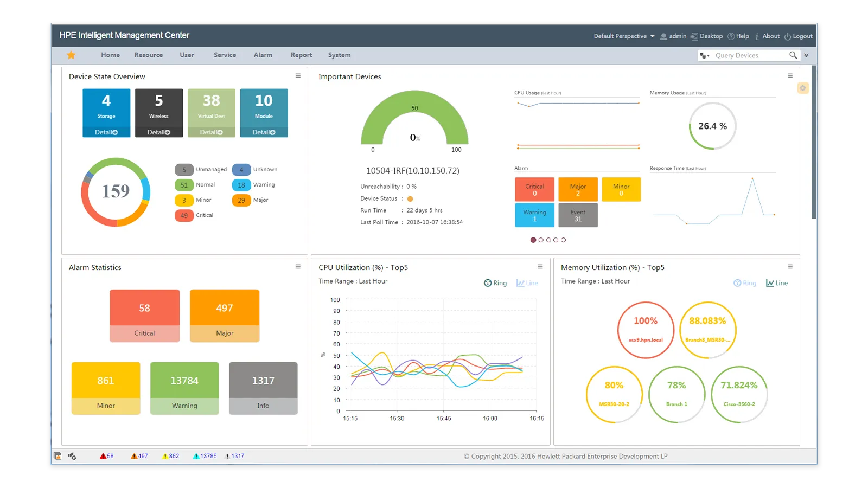Image resolution: width=868 pixels, height=488 pixels.
Task: Open the device type selector beside Query Devices
Action: (704, 55)
